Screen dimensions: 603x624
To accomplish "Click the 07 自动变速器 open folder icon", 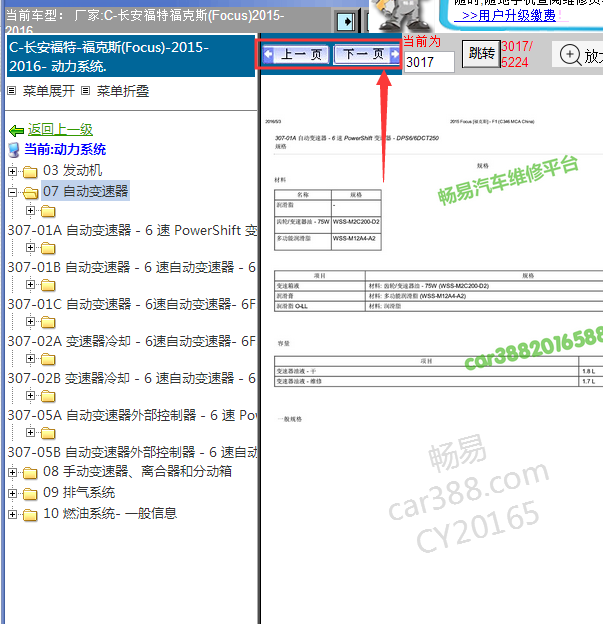I will (31, 193).
